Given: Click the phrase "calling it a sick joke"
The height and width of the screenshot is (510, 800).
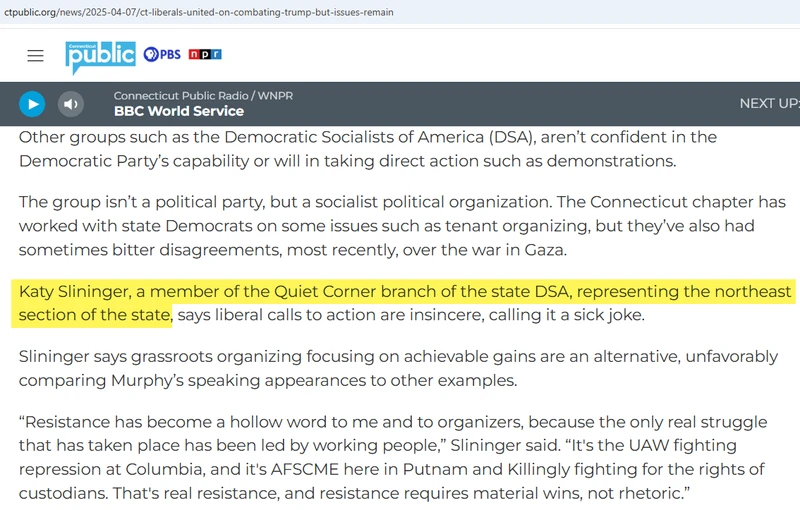Looking at the screenshot, I should (x=561, y=316).
